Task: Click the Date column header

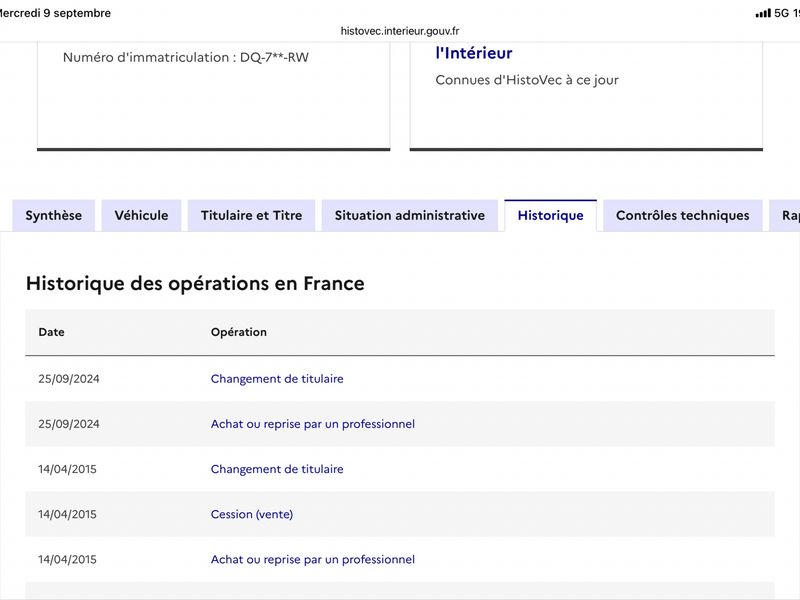Action: 52,332
